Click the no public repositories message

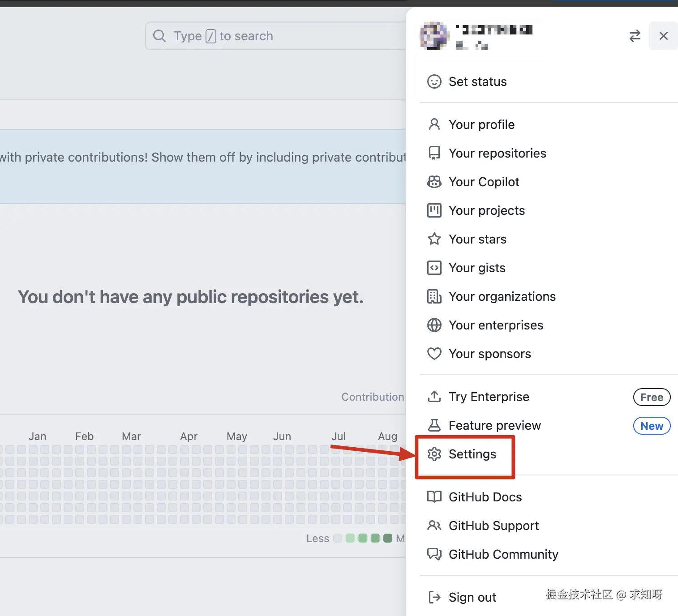tap(191, 297)
